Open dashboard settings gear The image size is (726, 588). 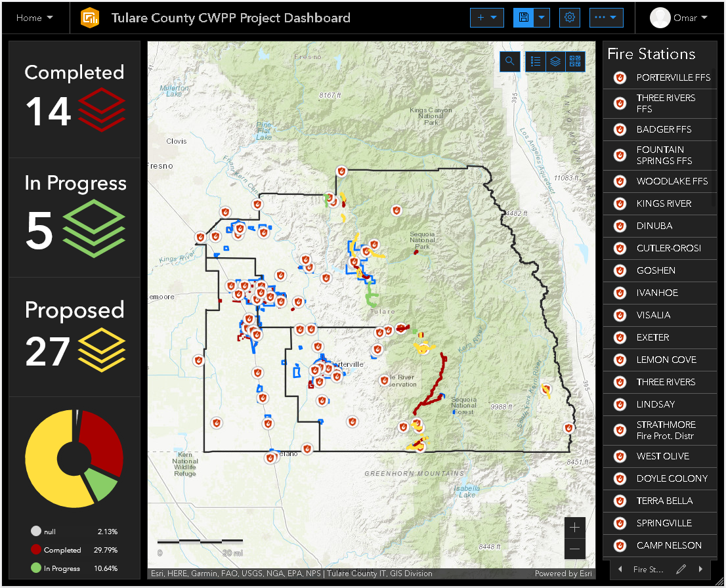click(570, 18)
